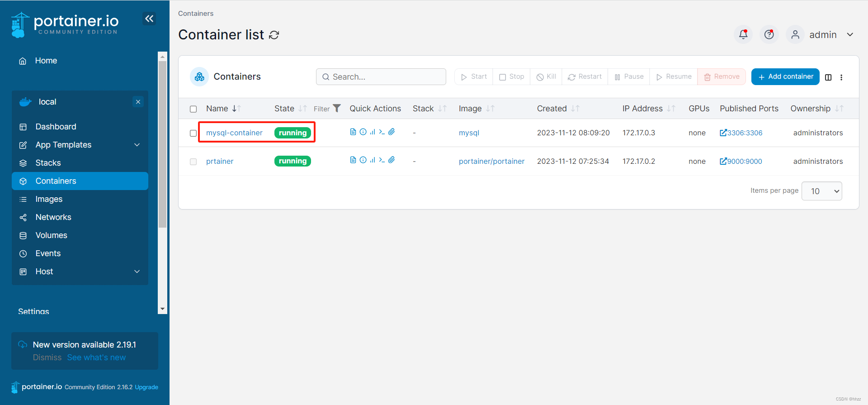Open published port 3306:3306 link

point(741,133)
